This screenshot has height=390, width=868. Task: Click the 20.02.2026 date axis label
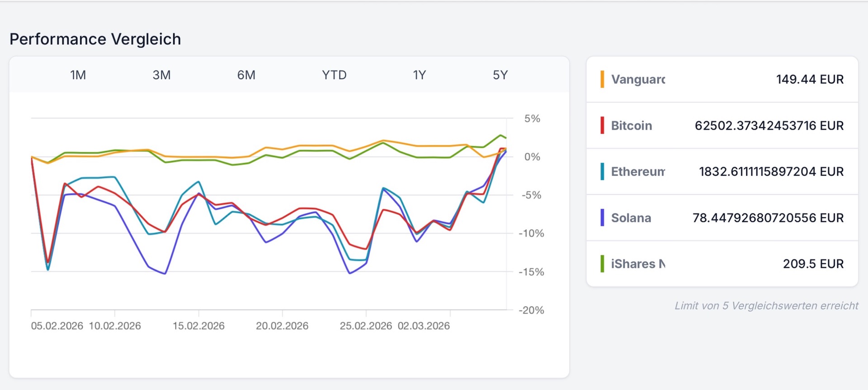tap(282, 326)
